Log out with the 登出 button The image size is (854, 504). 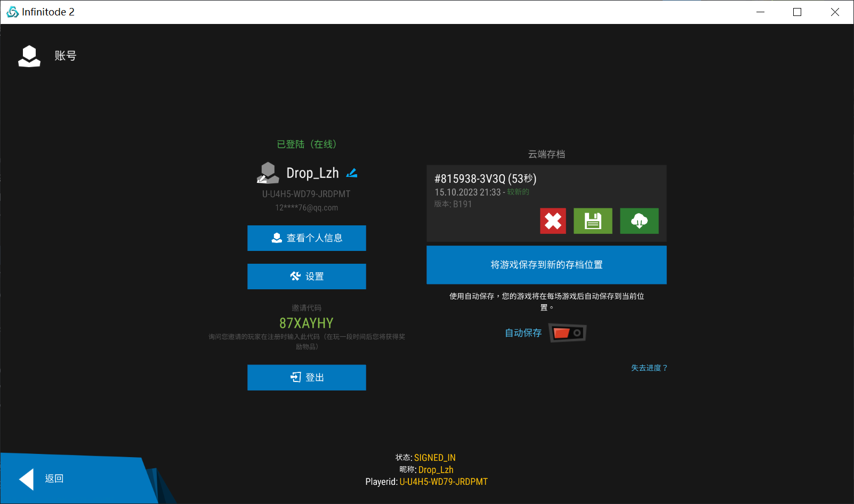point(307,378)
